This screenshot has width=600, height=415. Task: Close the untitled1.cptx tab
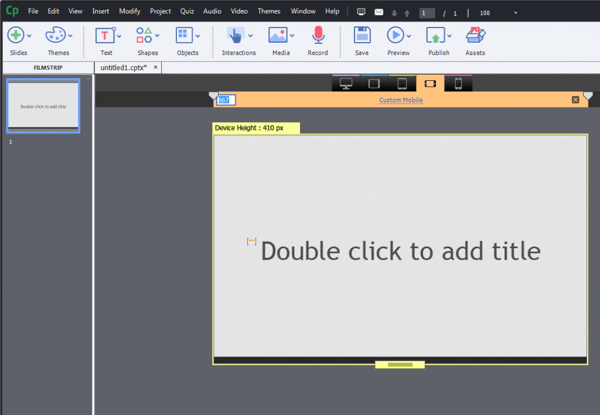coord(155,67)
